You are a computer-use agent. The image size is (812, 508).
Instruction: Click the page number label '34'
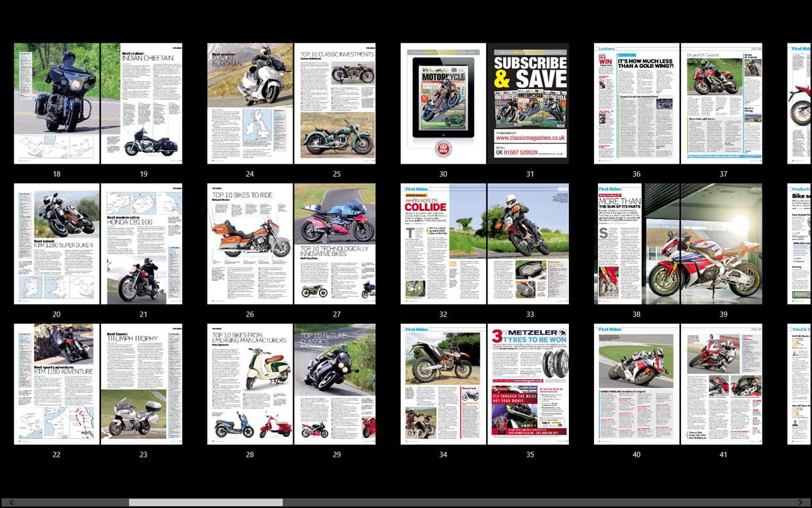click(444, 455)
